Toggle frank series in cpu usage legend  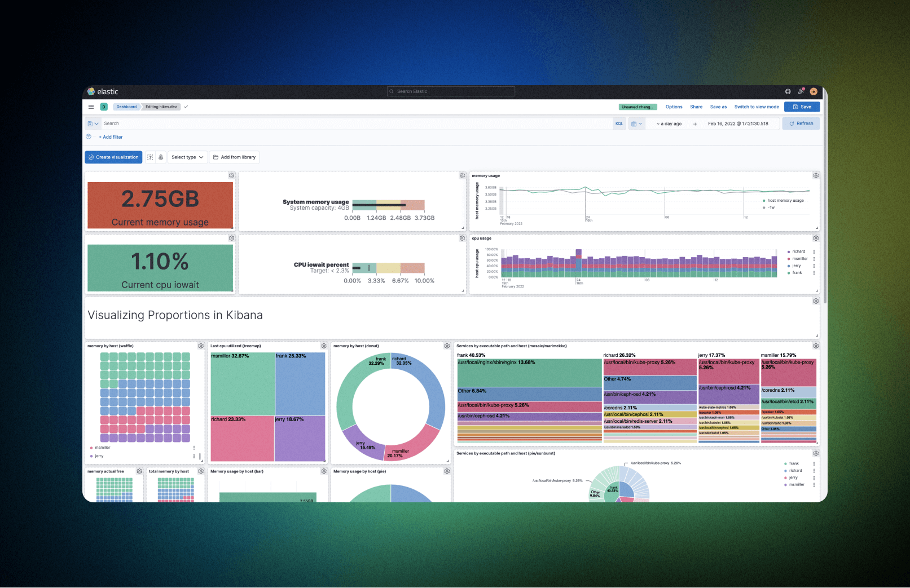pos(797,273)
